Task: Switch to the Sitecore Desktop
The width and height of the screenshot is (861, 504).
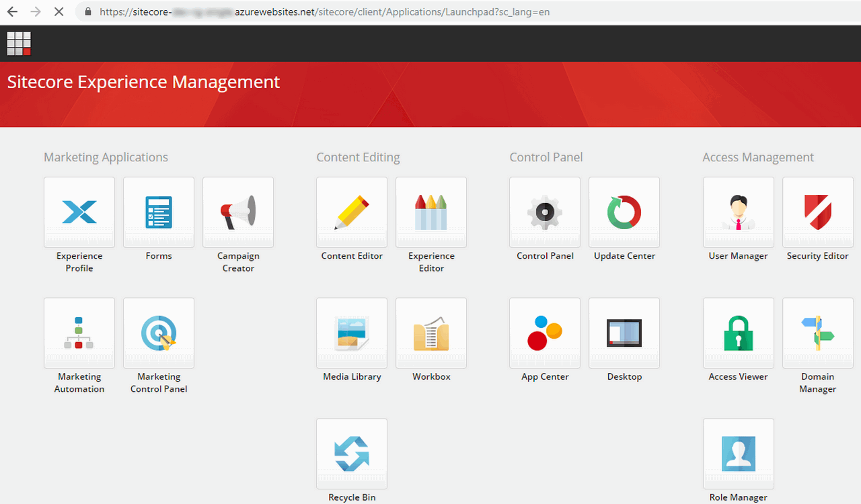Action: point(624,333)
